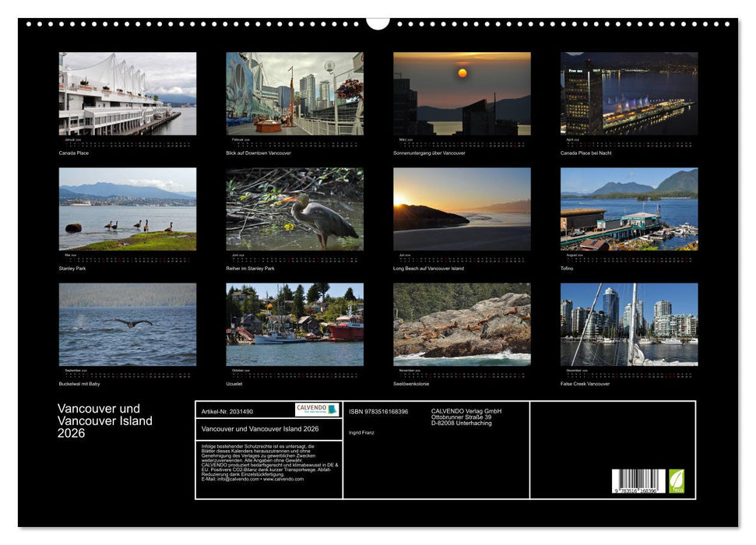Open the Reiher im Stanley Park image
This screenshot has height=545, width=756.
(296, 210)
